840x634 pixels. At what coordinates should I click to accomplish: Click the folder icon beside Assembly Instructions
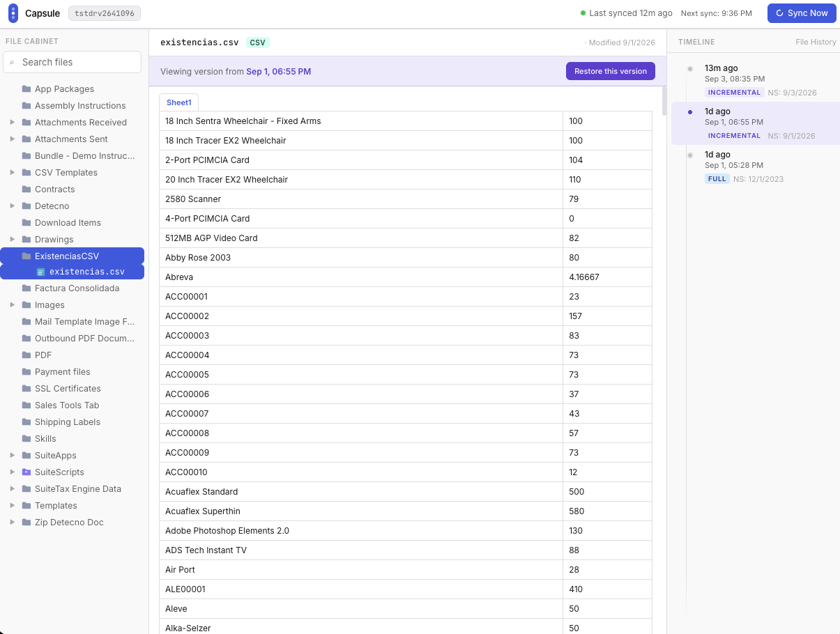point(26,106)
